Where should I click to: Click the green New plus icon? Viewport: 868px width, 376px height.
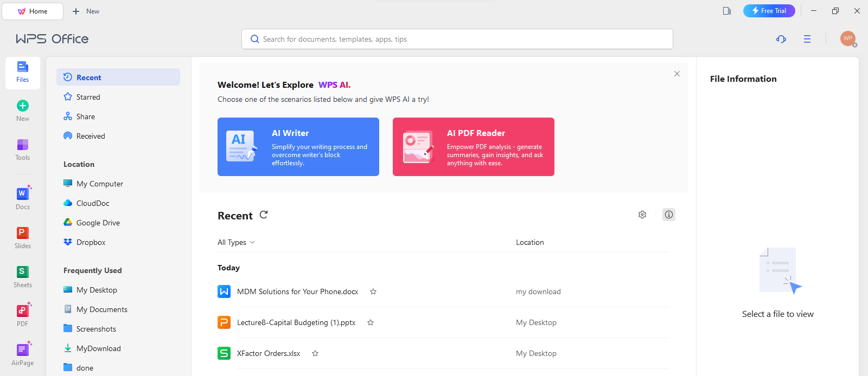pos(23,106)
